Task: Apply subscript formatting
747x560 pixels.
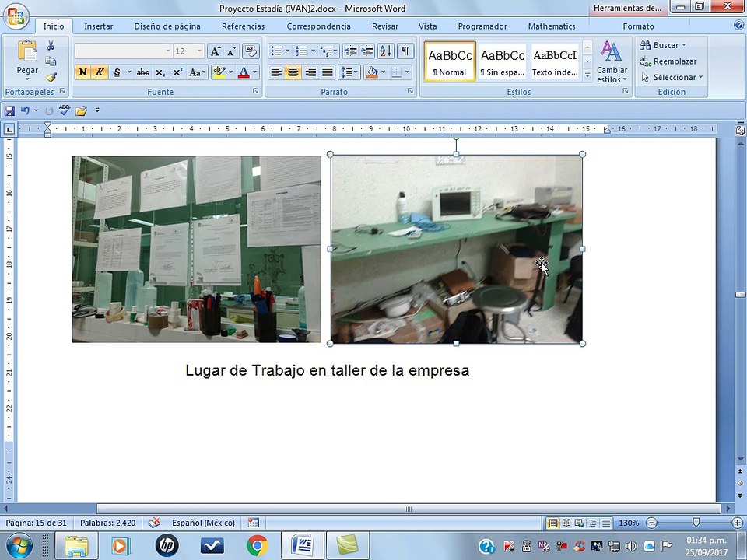Action: coord(160,72)
